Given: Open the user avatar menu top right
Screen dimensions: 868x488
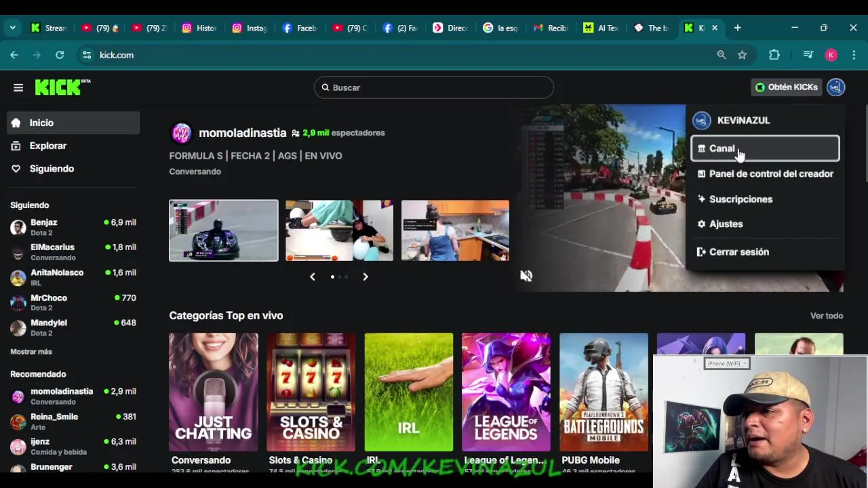Looking at the screenshot, I should [835, 87].
